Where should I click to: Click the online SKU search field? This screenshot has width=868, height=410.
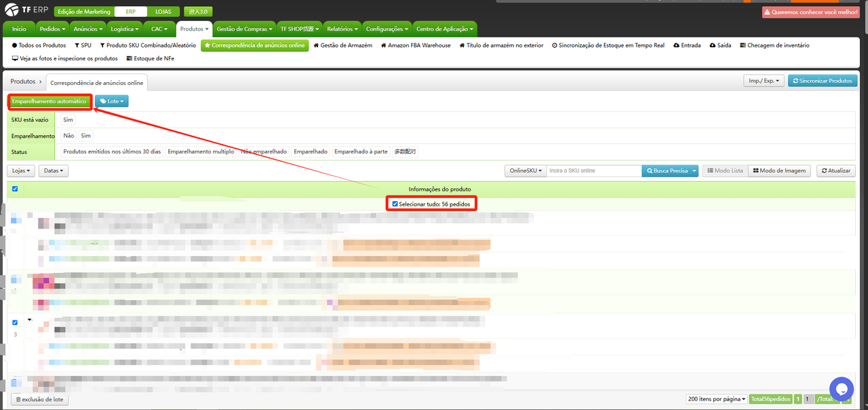point(593,171)
